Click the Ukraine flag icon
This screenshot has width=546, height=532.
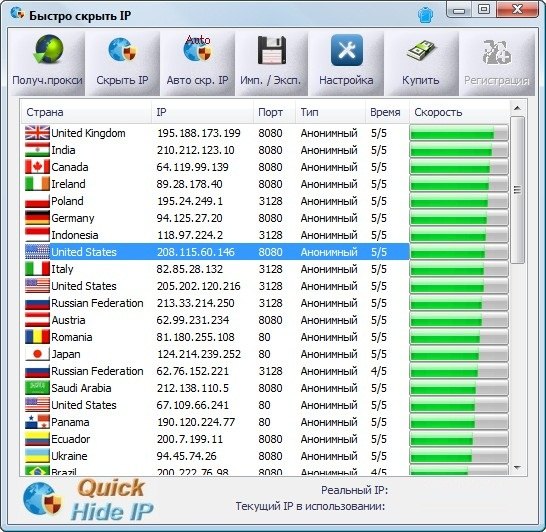coord(37,456)
